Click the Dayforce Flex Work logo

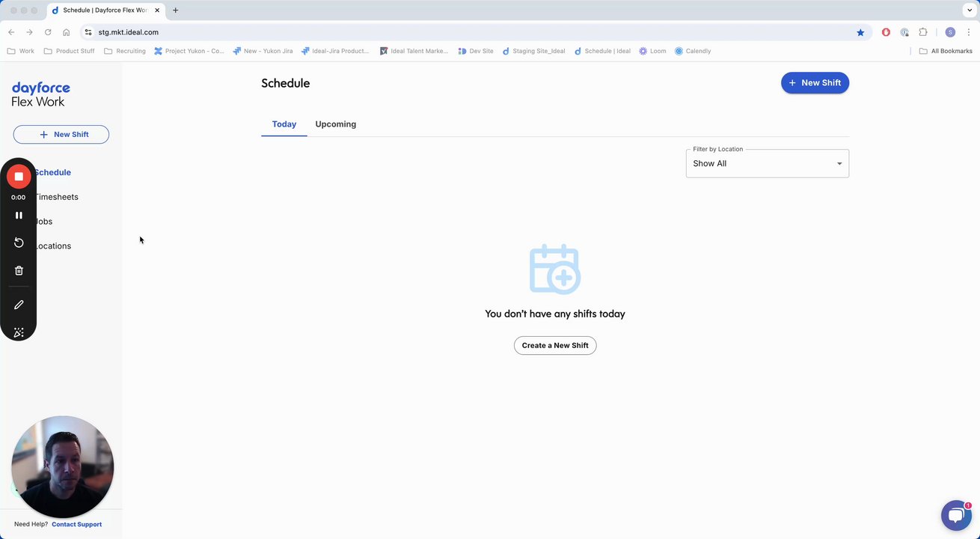41,94
